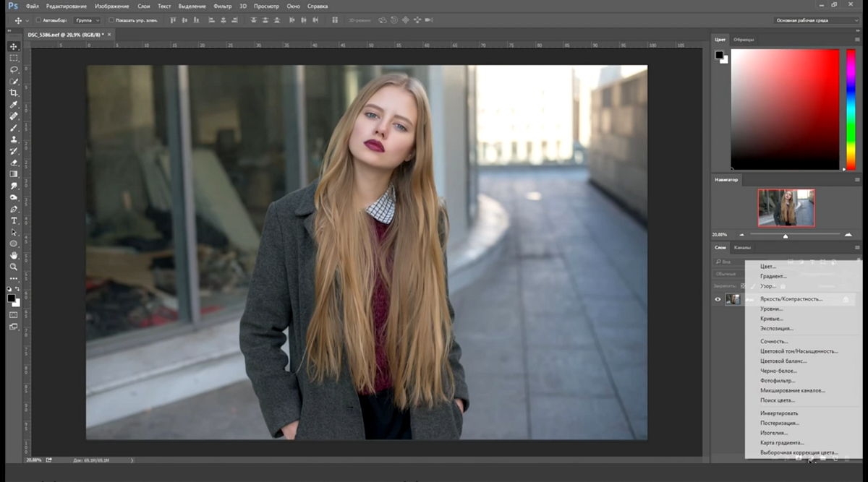Open the Navigator panel flyout menu
868x482 pixels.
click(857, 179)
